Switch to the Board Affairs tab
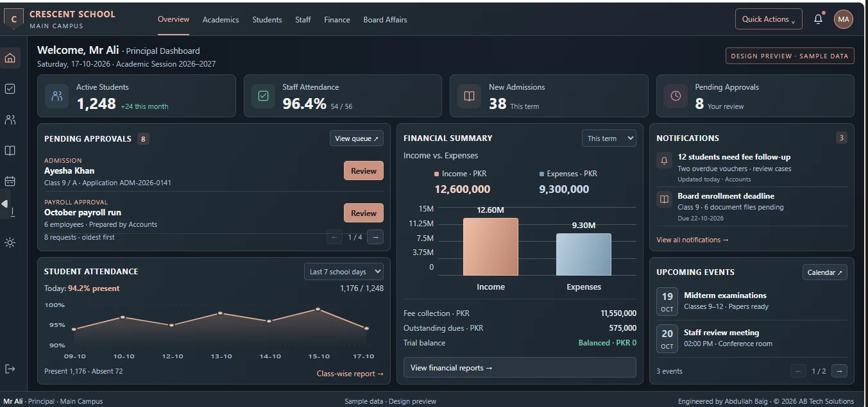 coord(385,20)
